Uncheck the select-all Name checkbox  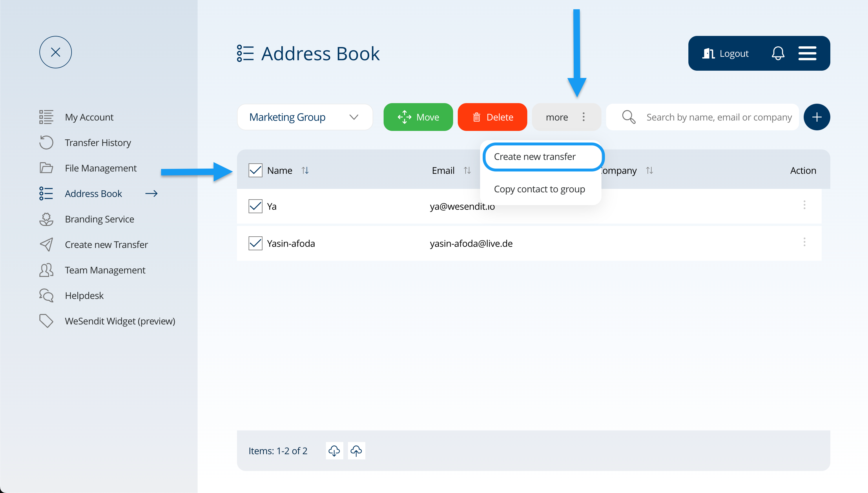tap(255, 170)
